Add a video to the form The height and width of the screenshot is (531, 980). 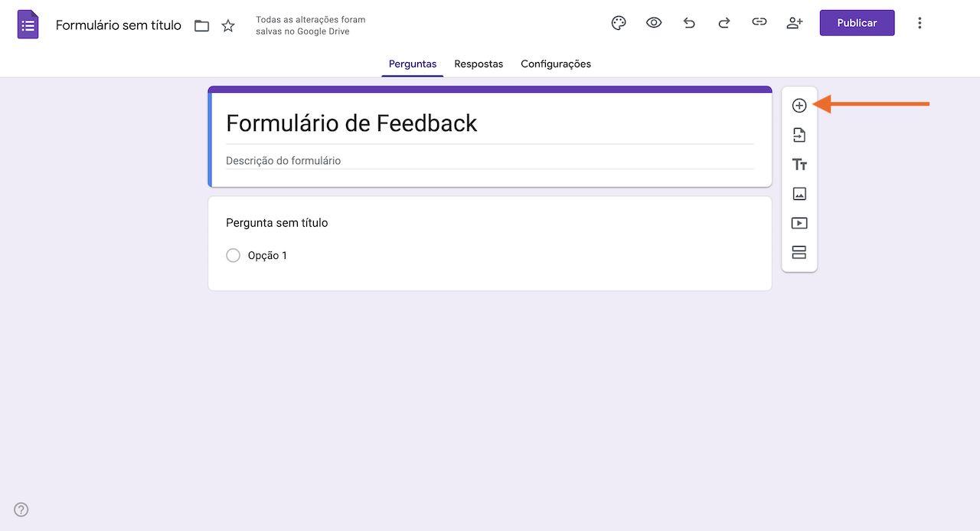point(799,223)
